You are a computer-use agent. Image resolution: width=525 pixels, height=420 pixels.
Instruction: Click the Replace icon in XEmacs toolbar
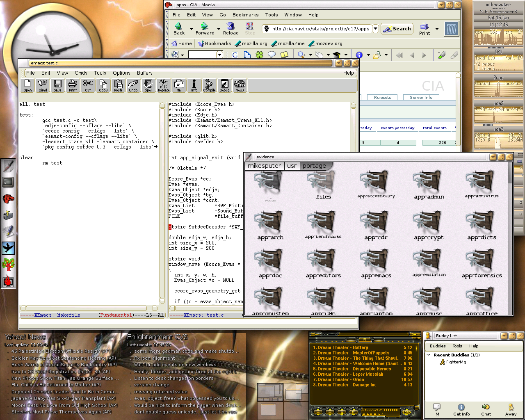click(164, 85)
